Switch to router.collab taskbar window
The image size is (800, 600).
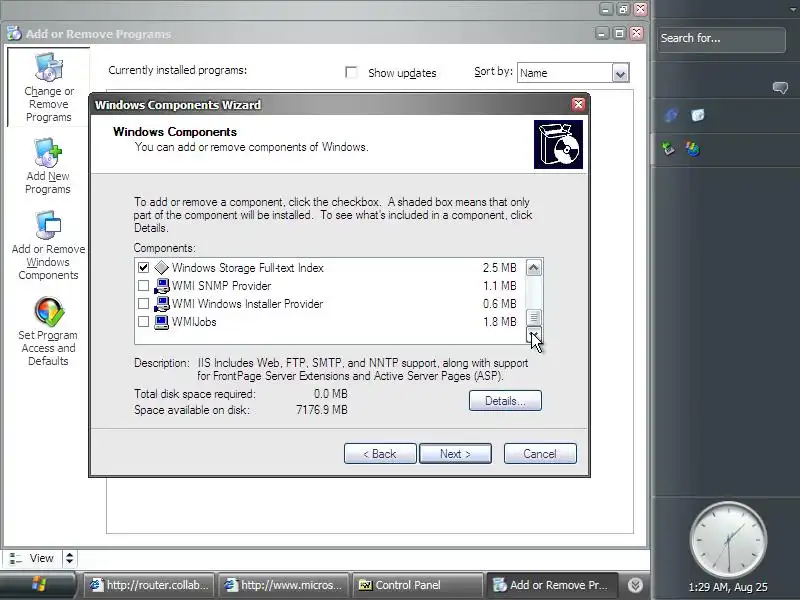[x=147, y=585]
